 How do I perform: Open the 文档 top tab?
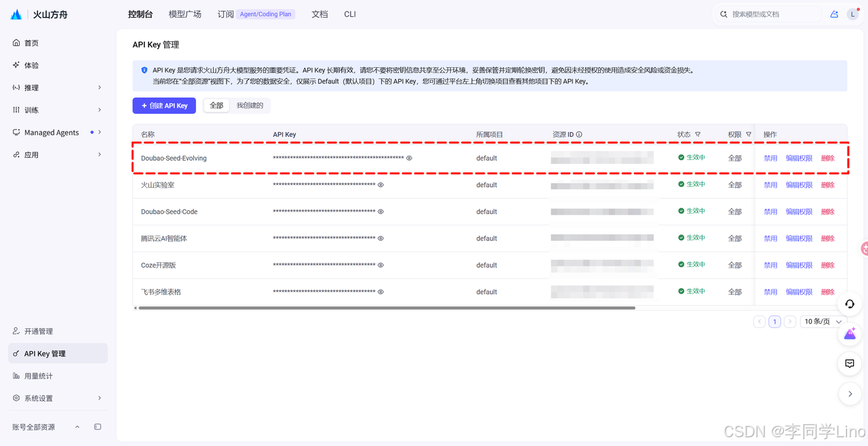tap(319, 14)
